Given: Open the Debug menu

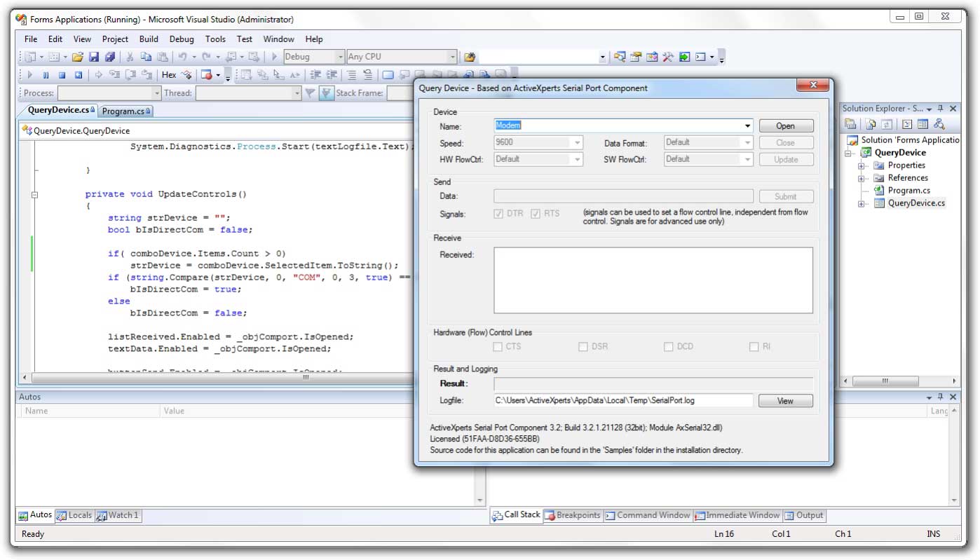Looking at the screenshot, I should 182,39.
